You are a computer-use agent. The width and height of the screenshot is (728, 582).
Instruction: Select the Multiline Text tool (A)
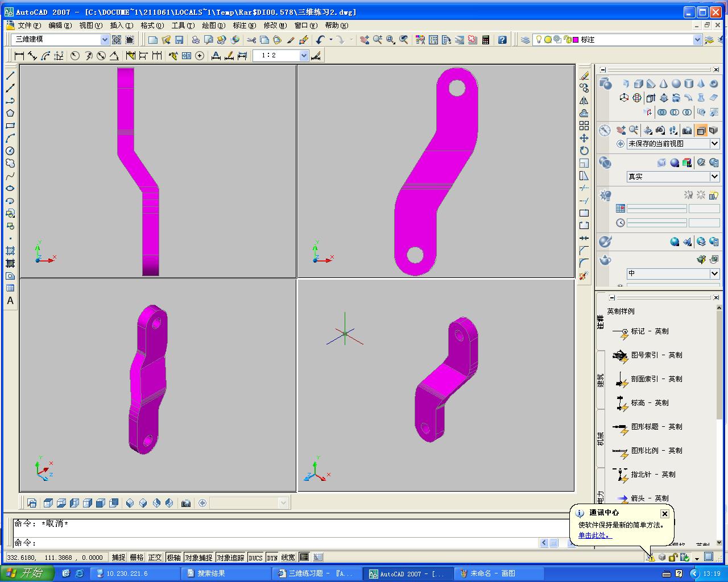[x=10, y=301]
